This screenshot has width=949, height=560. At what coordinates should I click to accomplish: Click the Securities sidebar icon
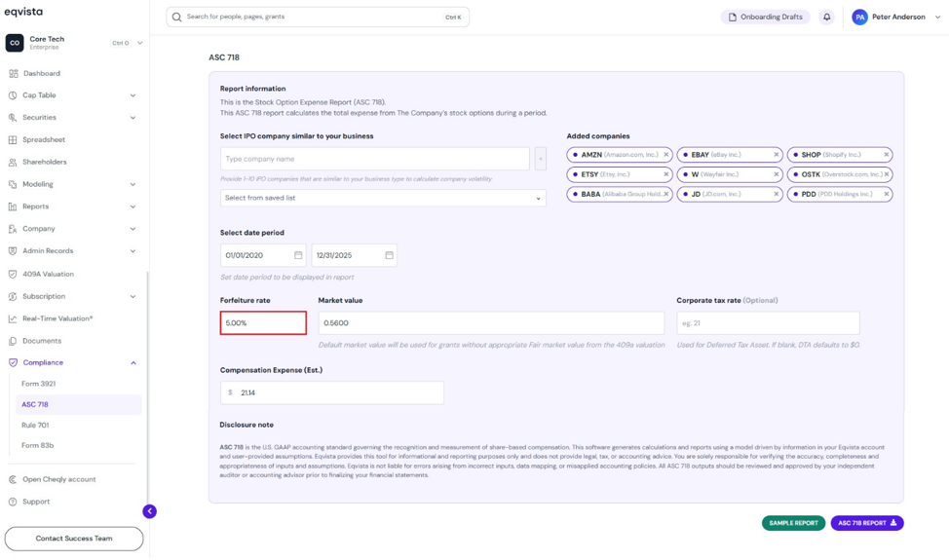point(13,118)
